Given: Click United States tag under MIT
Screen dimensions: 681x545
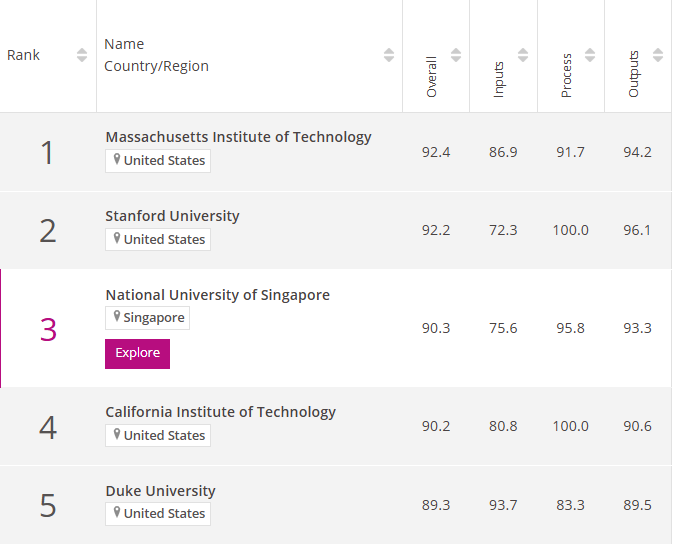Looking at the screenshot, I should (x=158, y=160).
